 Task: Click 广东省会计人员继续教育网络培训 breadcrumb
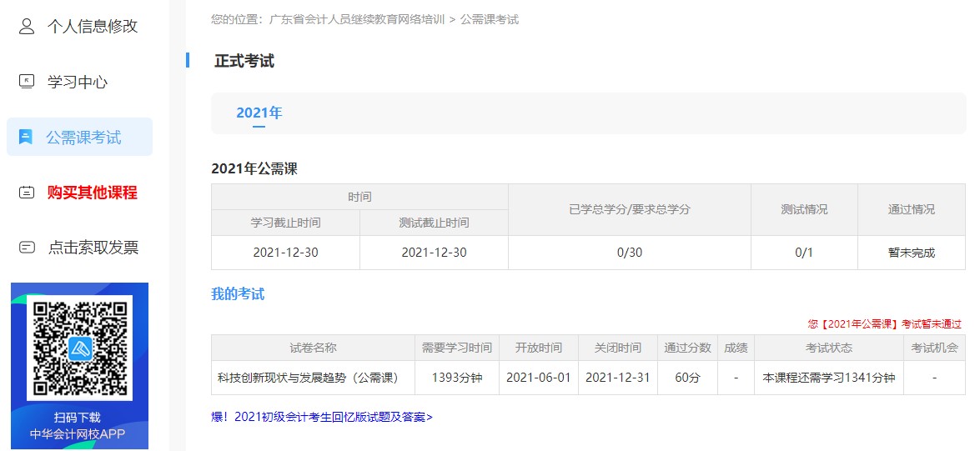point(357,19)
